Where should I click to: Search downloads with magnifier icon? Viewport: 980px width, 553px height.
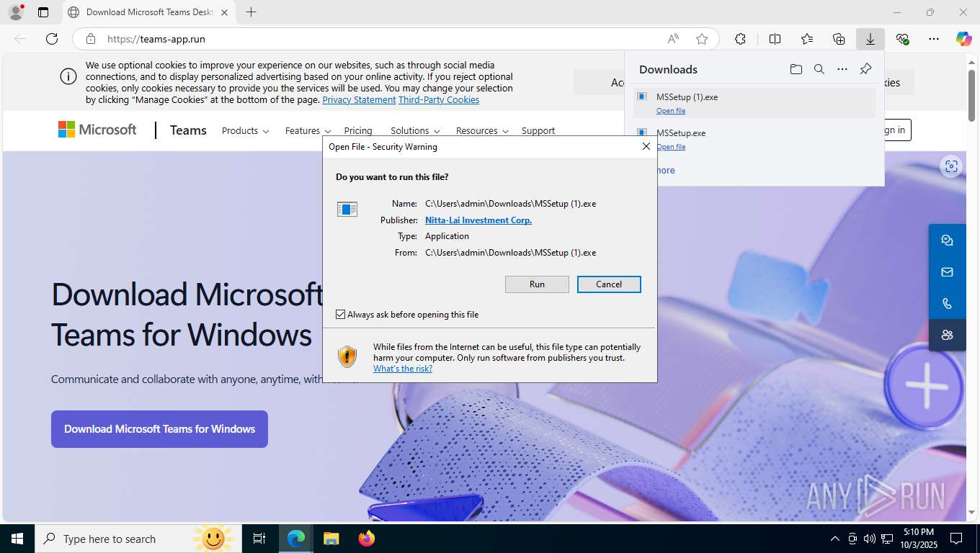coord(819,69)
